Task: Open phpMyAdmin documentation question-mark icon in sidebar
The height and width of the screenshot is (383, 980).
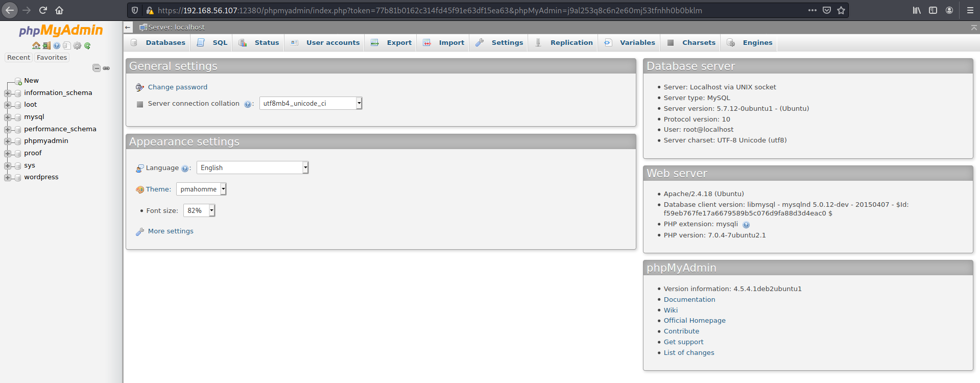Action: 57,46
